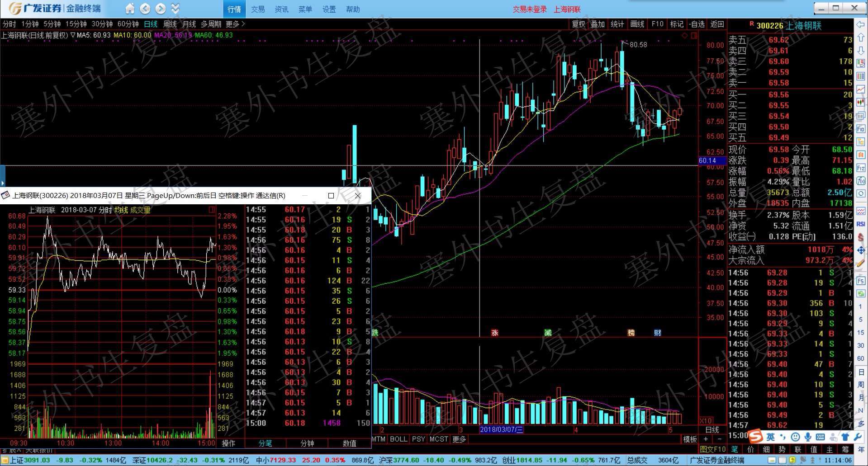Open the Sogou wrench settings icon

(857, 437)
